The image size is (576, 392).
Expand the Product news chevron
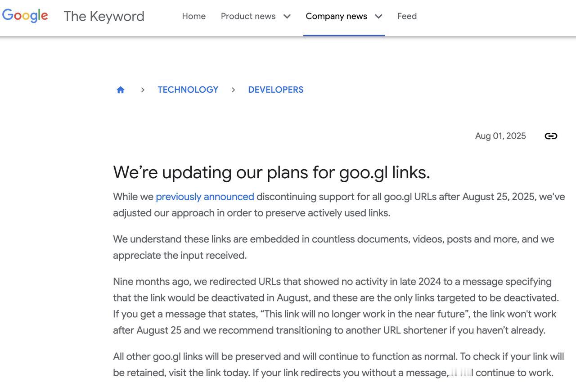coord(287,17)
